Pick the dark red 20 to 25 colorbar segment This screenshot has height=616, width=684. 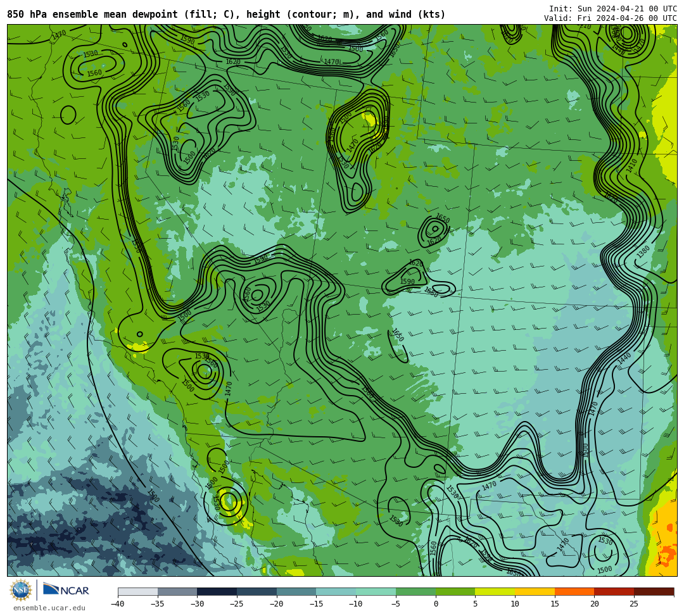[x=614, y=591]
